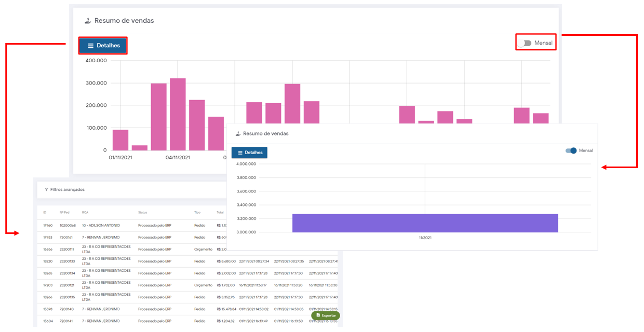Click the pink bar for 01/11/2021
Viewport: 644px width, 332px height.
point(120,140)
